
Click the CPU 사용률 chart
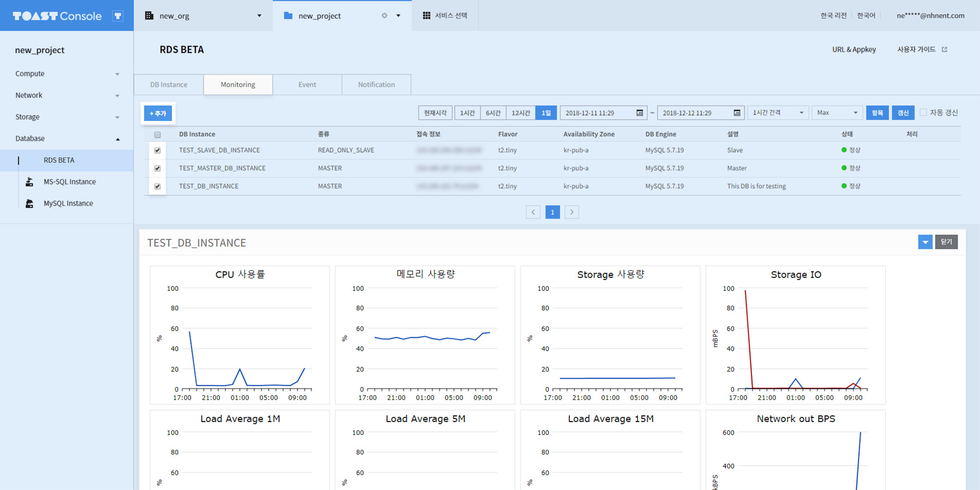pyautogui.click(x=240, y=335)
